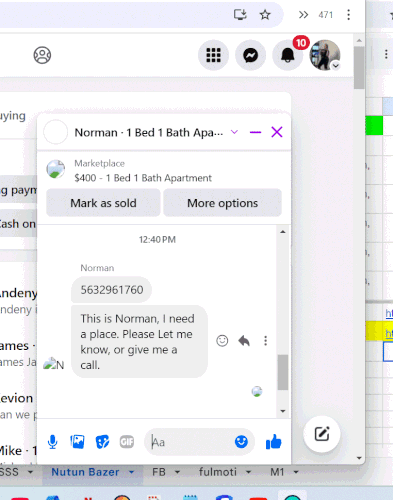
Task: Close the Norman chat window
Action: click(277, 132)
